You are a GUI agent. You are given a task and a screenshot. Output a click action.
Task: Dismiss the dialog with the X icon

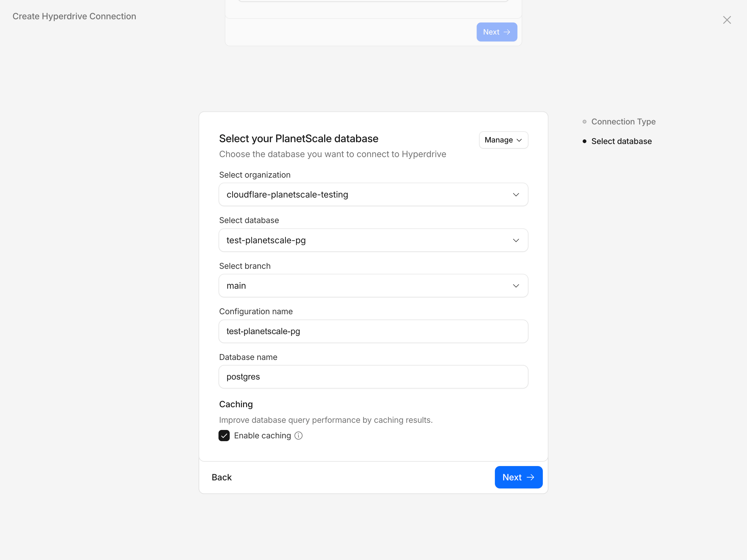tap(727, 20)
